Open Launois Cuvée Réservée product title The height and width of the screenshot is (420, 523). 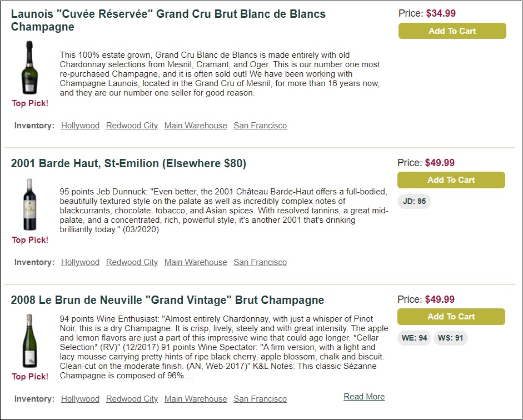[x=168, y=20]
